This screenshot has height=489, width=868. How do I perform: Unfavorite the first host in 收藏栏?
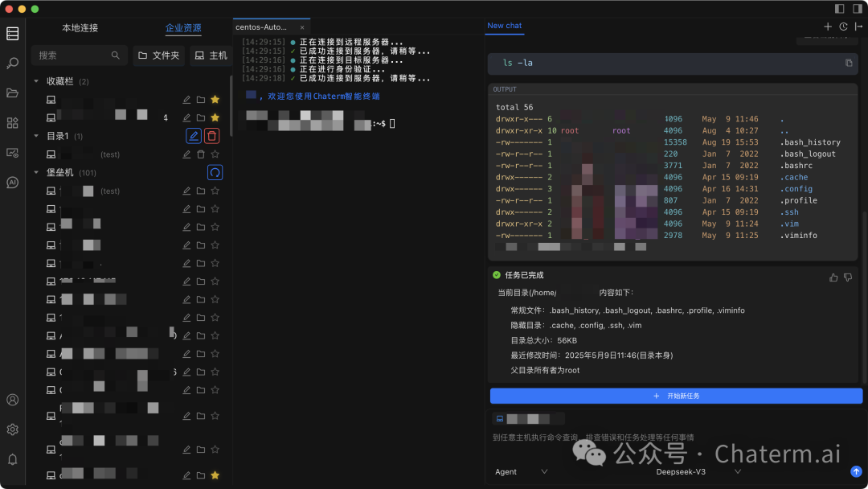coord(215,100)
